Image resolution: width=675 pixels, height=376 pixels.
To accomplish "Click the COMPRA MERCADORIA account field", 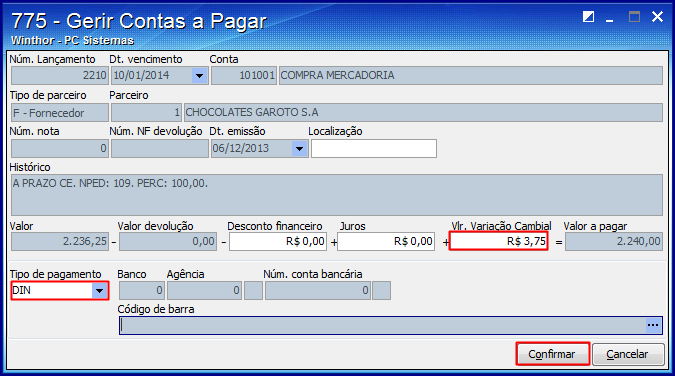I will 471,76.
